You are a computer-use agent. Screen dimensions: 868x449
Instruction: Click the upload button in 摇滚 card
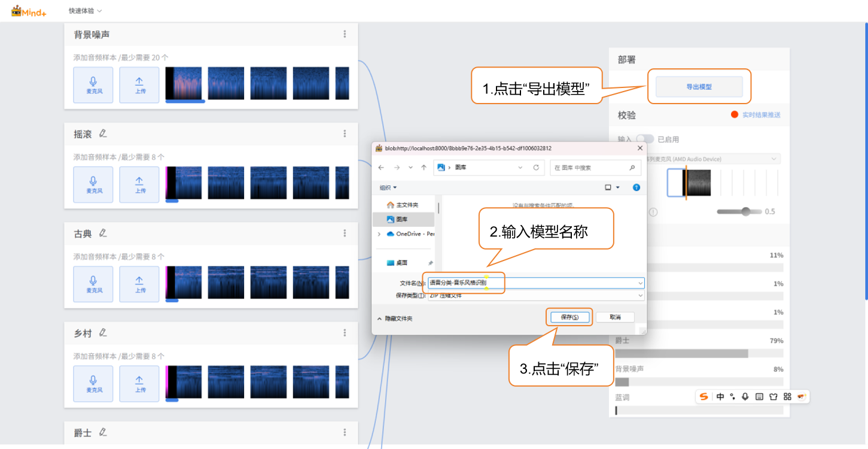[139, 184]
